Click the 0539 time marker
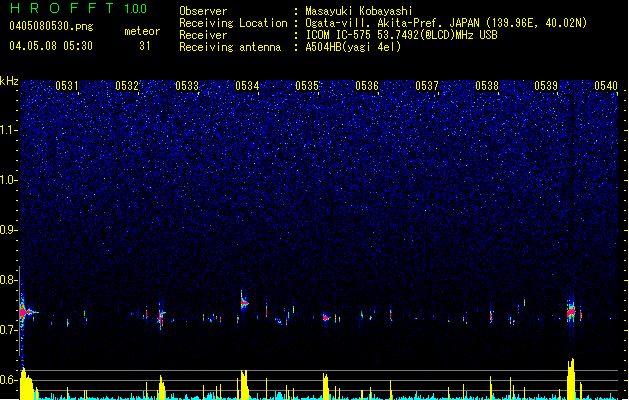 coord(546,86)
